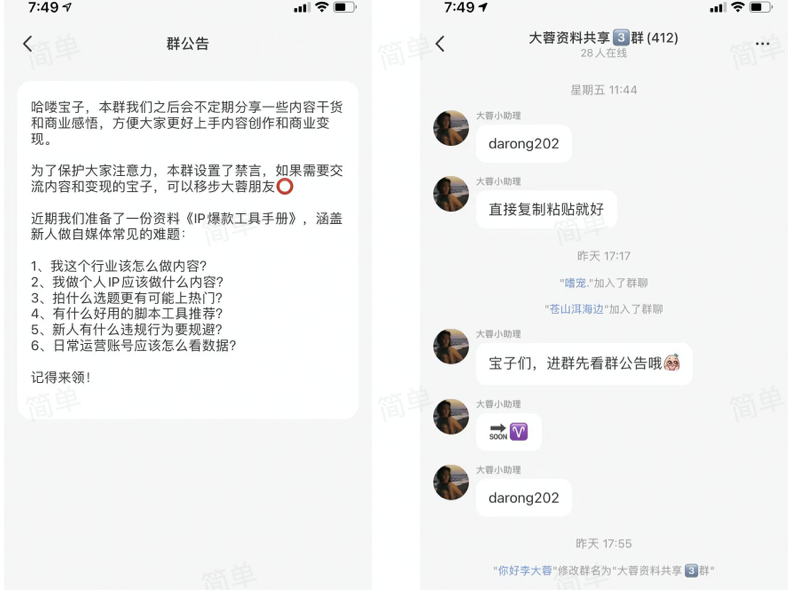Tap back arrow on 群公告 page
Image resolution: width=788 pixels, height=590 pixels.
(x=28, y=44)
